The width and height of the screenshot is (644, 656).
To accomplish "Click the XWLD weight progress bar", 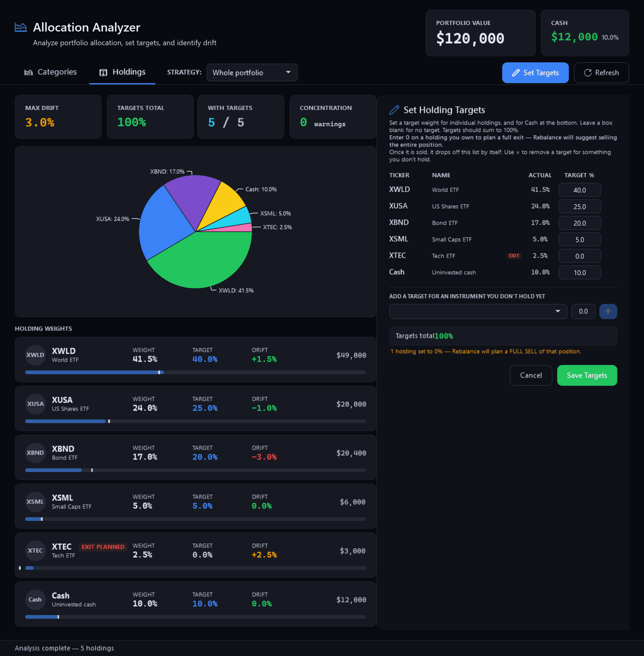I will [x=196, y=372].
